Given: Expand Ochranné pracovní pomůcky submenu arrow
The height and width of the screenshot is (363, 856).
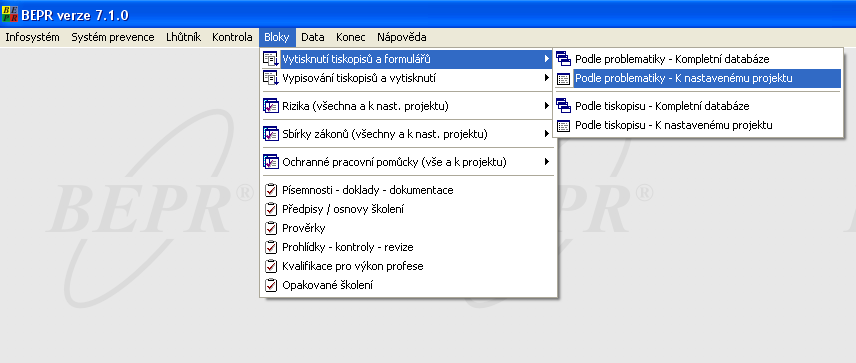Looking at the screenshot, I should point(546,162).
